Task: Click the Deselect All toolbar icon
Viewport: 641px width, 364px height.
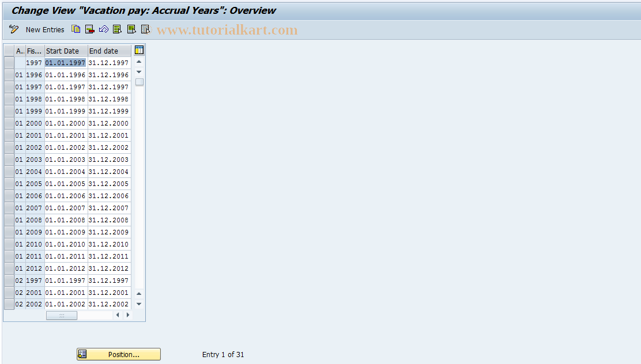Action: click(145, 29)
